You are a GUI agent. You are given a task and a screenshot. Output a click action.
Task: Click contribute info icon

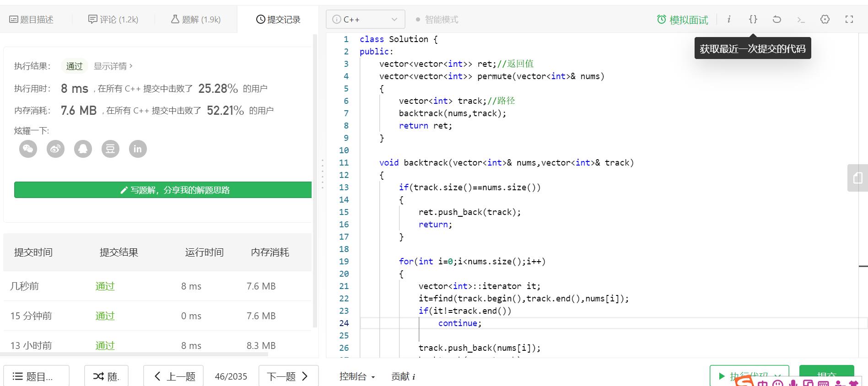pyautogui.click(x=414, y=377)
